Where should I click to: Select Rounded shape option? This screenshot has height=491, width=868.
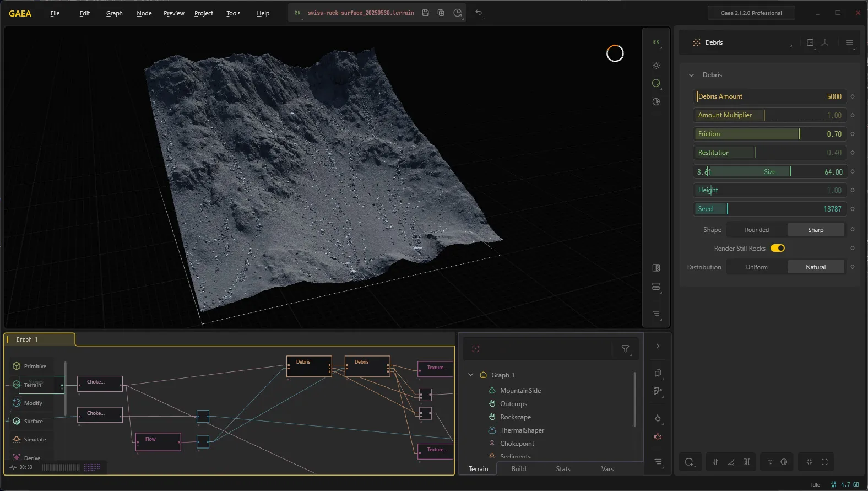pyautogui.click(x=757, y=230)
